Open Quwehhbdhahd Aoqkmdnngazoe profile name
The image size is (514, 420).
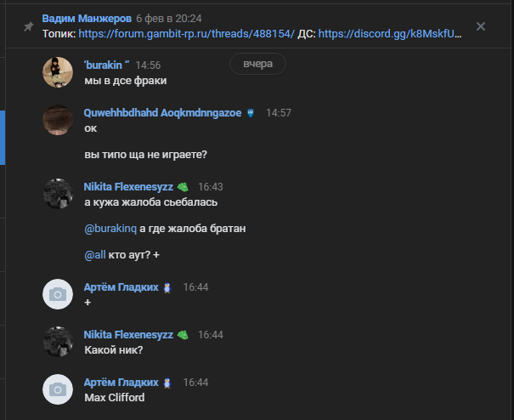point(162,113)
